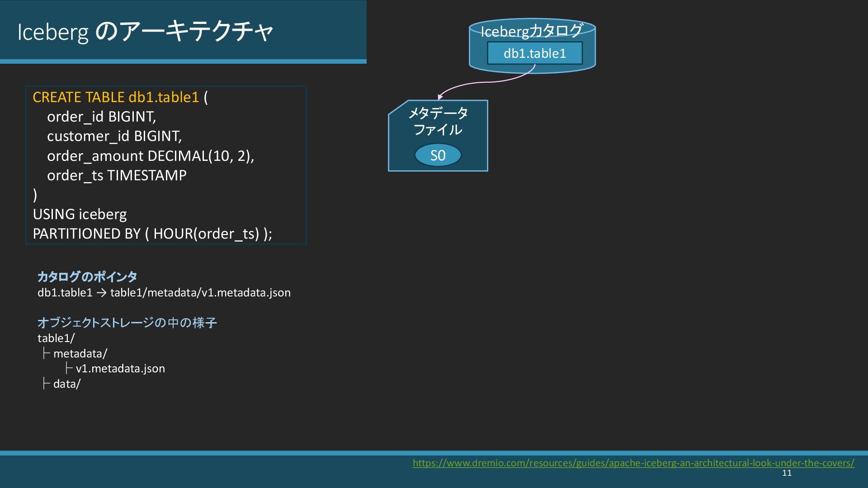868x488 pixels.
Task: Click the db1.table1 catalog entry box
Action: click(534, 53)
